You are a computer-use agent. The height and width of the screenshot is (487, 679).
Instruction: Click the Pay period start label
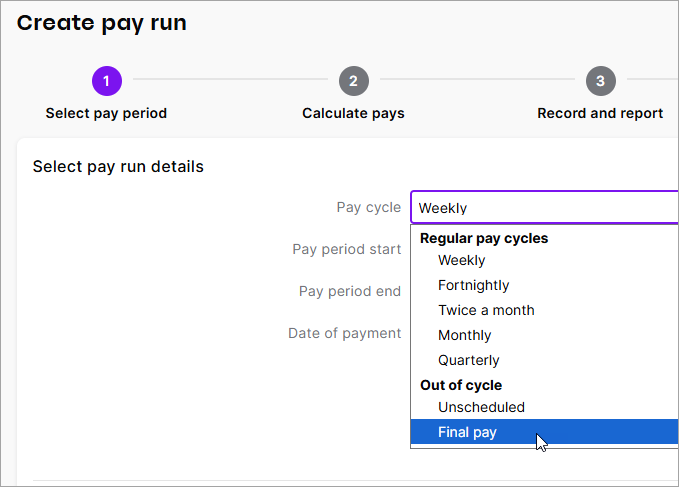click(346, 249)
